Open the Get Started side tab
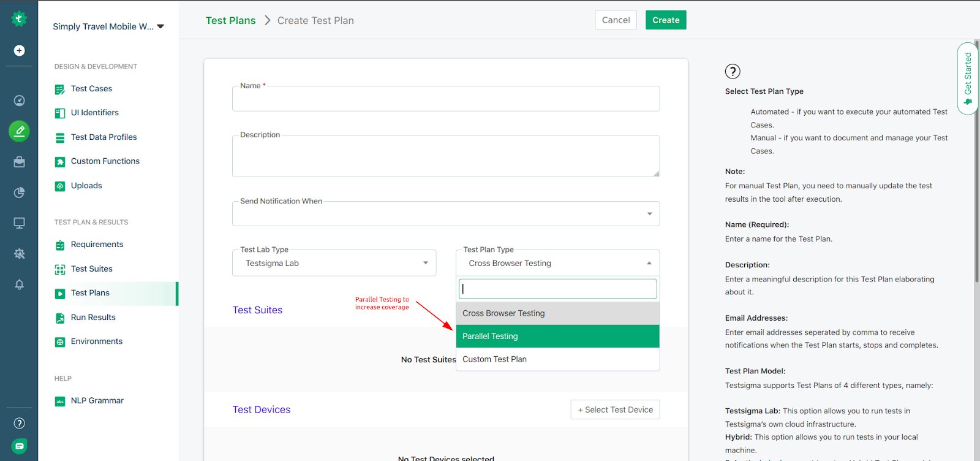 tap(968, 78)
